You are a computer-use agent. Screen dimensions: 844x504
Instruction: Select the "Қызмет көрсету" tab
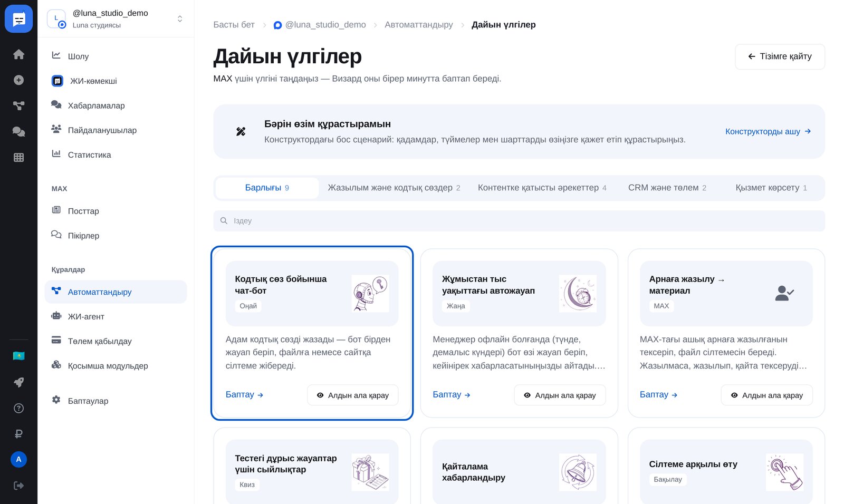click(771, 188)
